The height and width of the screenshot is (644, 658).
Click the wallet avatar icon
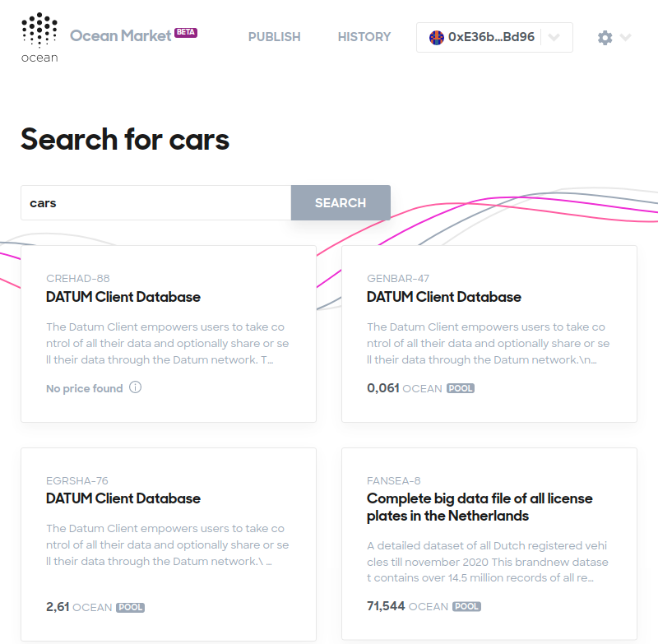pyautogui.click(x=437, y=37)
